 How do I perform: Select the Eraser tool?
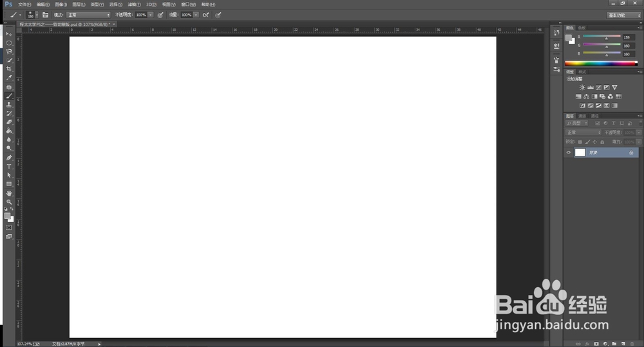tap(9, 122)
